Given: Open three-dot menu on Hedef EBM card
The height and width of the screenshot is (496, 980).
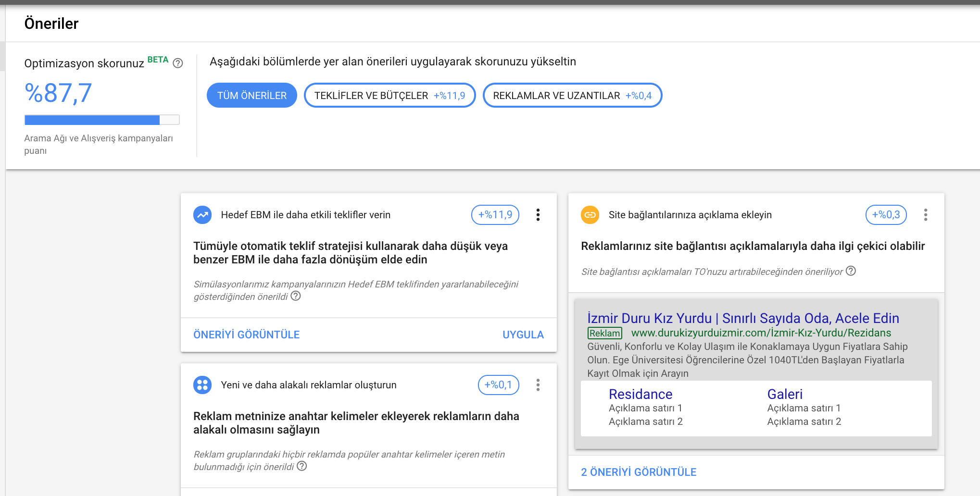Looking at the screenshot, I should pyautogui.click(x=538, y=215).
